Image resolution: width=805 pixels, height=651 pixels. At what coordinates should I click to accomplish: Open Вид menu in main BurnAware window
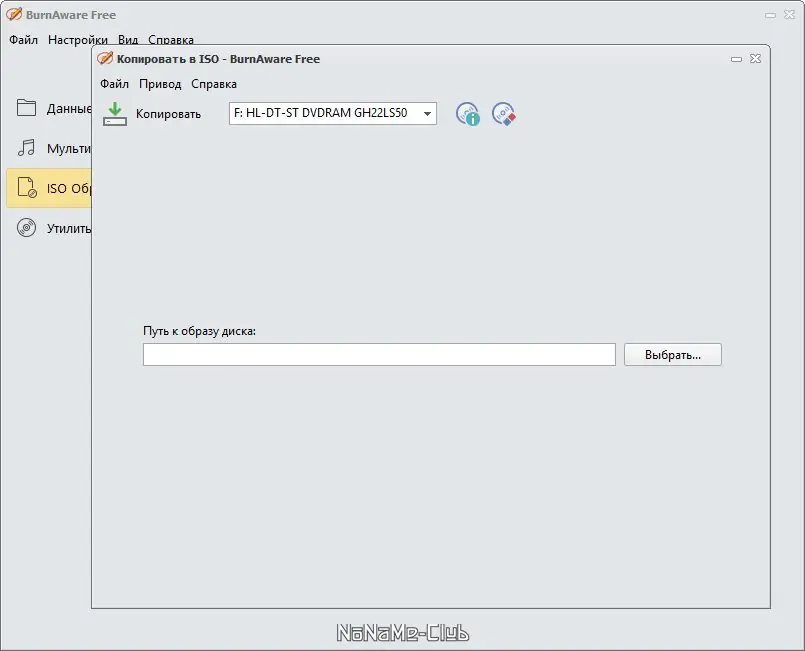pyautogui.click(x=128, y=40)
